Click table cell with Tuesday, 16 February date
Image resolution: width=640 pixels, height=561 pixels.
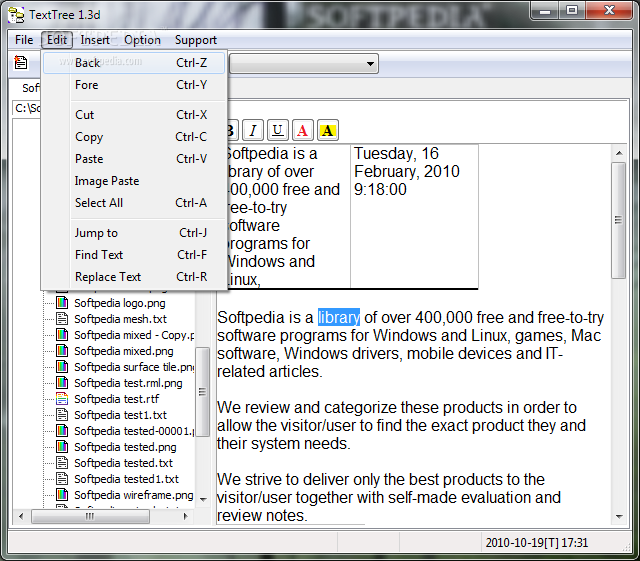click(x=414, y=216)
